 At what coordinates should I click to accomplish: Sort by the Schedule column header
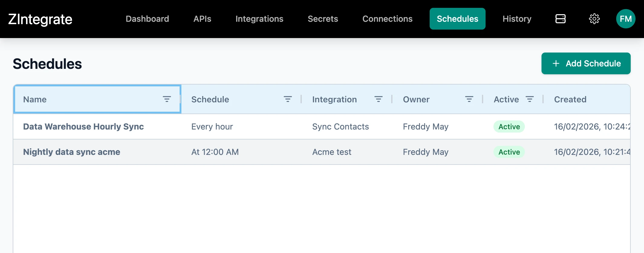210,99
